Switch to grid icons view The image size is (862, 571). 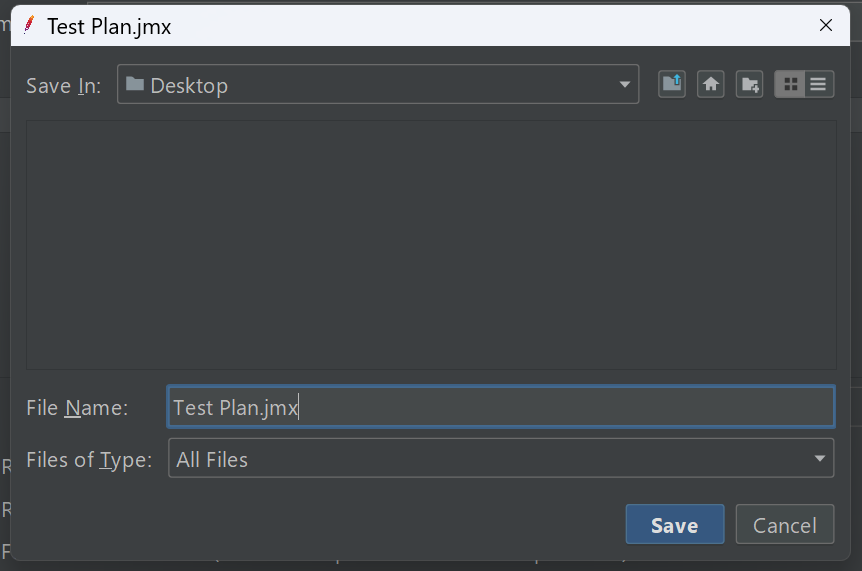pyautogui.click(x=790, y=84)
